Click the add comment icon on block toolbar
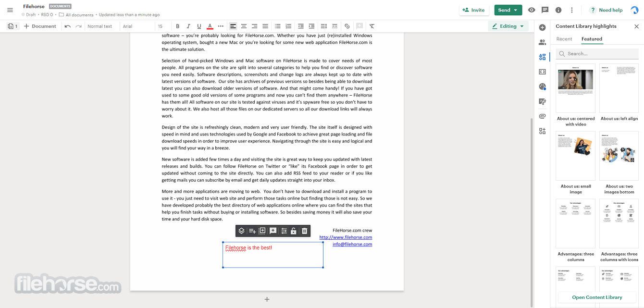Image resolution: width=644 pixels, height=308 pixels. (x=273, y=231)
